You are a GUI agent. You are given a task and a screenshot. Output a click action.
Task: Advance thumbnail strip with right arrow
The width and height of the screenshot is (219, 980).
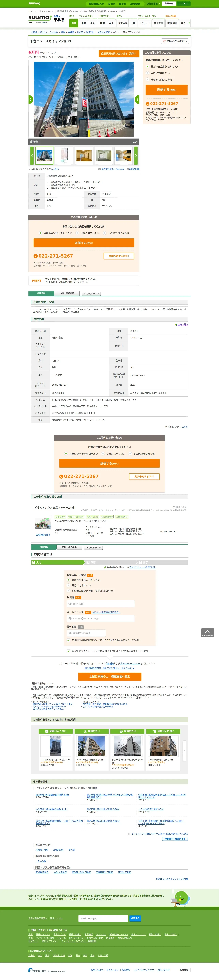click(136, 156)
